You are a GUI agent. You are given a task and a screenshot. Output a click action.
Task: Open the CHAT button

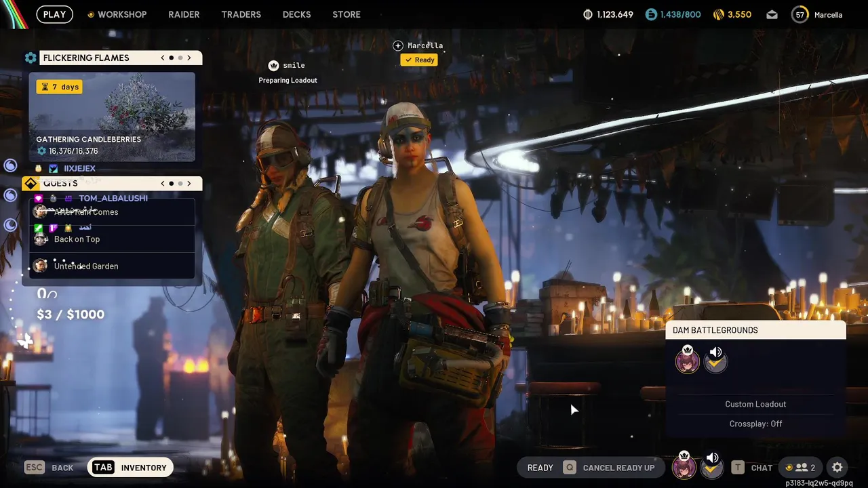point(762,468)
